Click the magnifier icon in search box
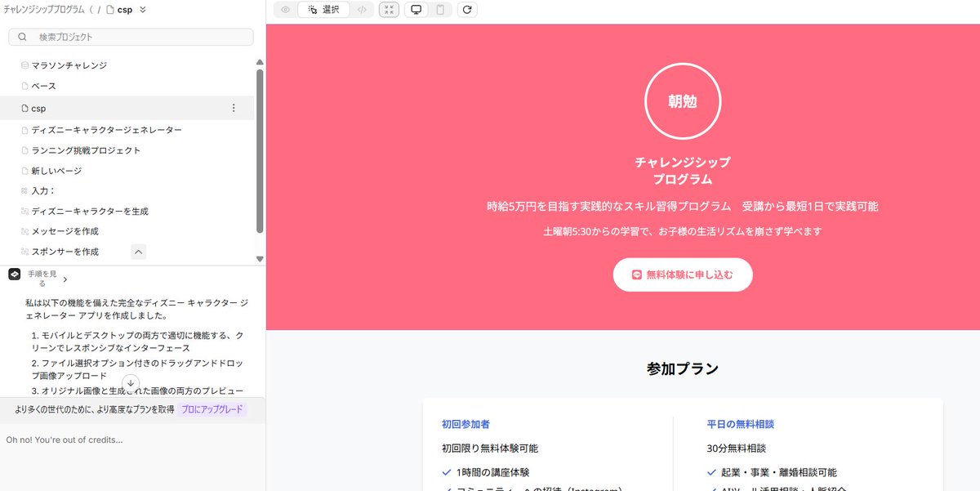The width and height of the screenshot is (980, 491). pos(22,37)
